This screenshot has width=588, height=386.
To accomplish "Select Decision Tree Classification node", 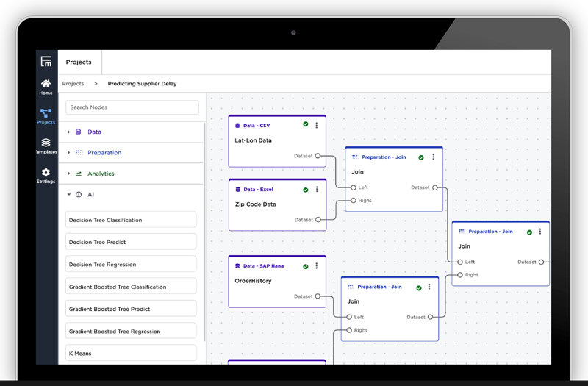I will [x=131, y=220].
